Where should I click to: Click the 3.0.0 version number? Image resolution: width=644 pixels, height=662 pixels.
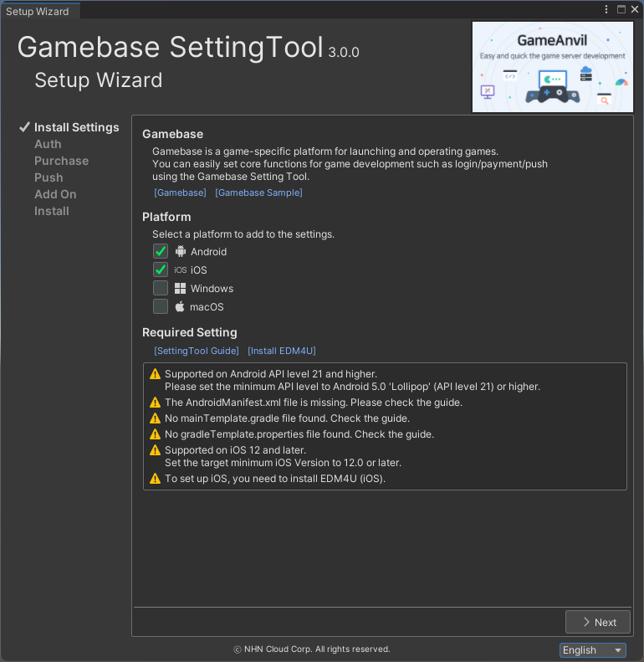coord(344,52)
